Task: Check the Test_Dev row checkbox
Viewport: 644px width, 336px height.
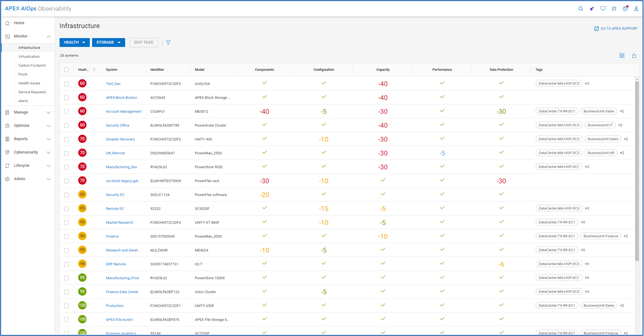Action: tap(66, 84)
